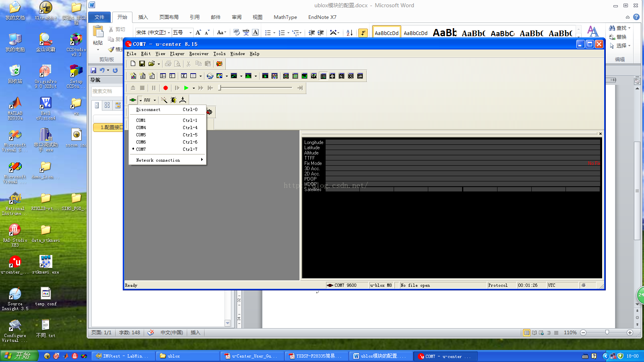The image size is (644, 362).
Task: Click the Baudrate waveform icon
Action: click(147, 100)
